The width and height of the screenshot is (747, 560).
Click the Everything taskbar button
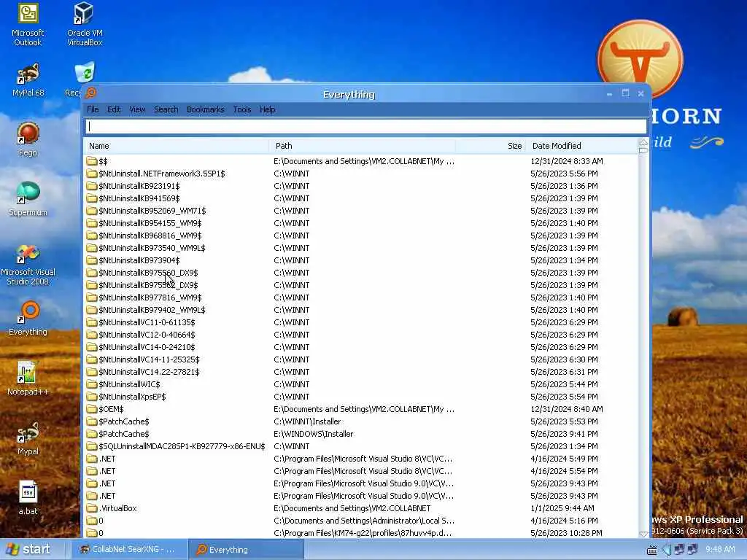click(247, 550)
